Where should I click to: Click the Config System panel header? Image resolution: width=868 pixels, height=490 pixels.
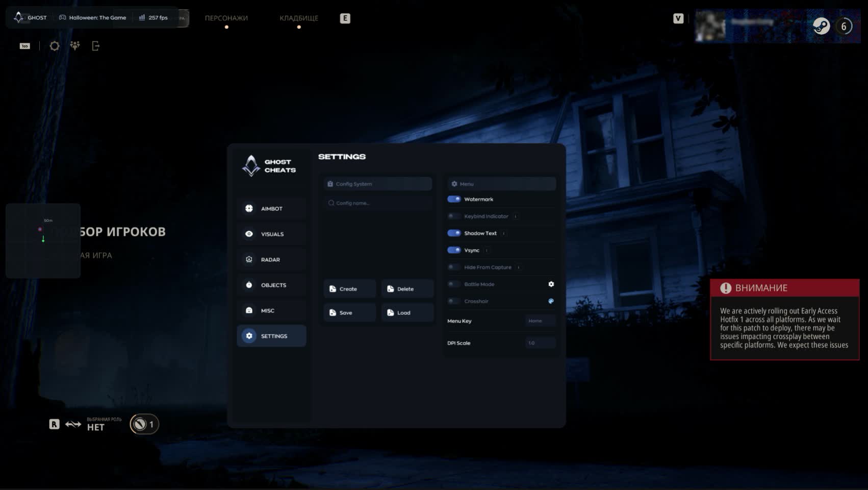coord(378,184)
